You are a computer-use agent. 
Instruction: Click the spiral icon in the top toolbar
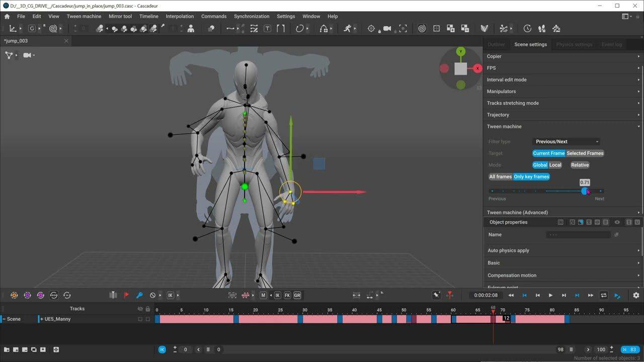(x=422, y=29)
